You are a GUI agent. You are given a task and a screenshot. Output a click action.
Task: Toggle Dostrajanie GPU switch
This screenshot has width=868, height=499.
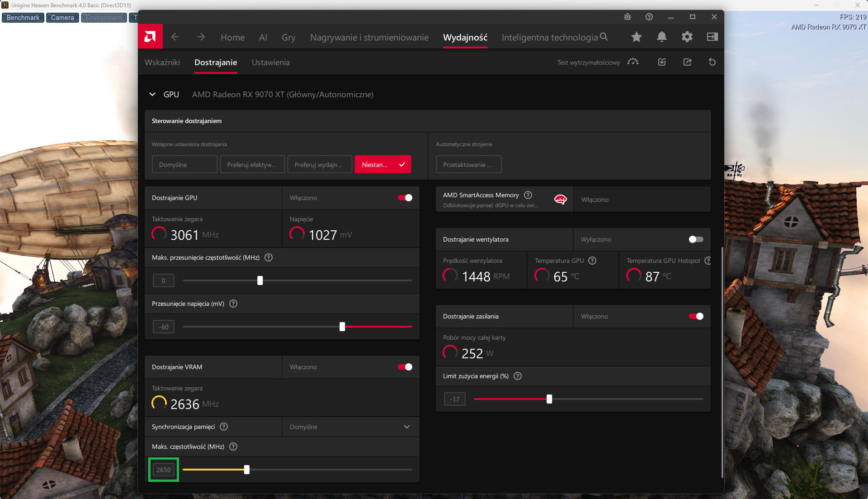(405, 198)
